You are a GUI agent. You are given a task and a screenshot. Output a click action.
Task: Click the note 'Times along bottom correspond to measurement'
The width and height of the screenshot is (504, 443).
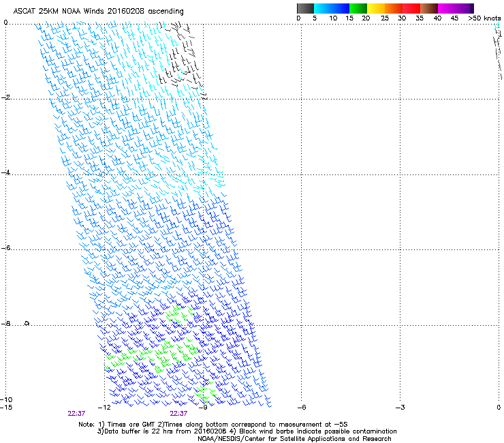242,425
